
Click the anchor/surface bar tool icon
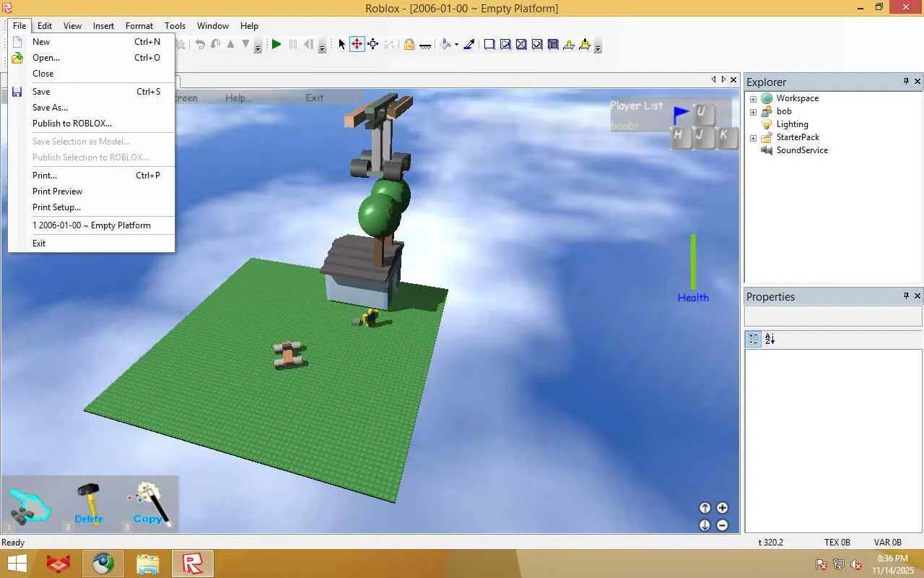(x=425, y=45)
